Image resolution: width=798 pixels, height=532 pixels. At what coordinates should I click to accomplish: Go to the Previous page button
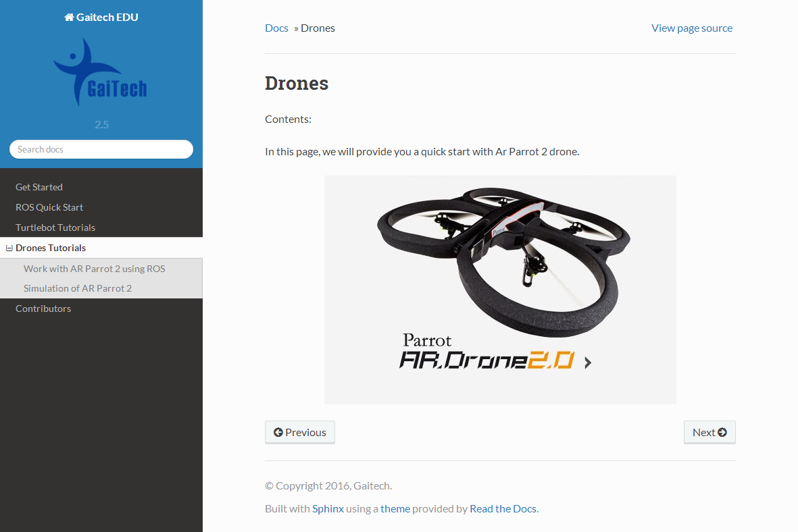coord(300,432)
